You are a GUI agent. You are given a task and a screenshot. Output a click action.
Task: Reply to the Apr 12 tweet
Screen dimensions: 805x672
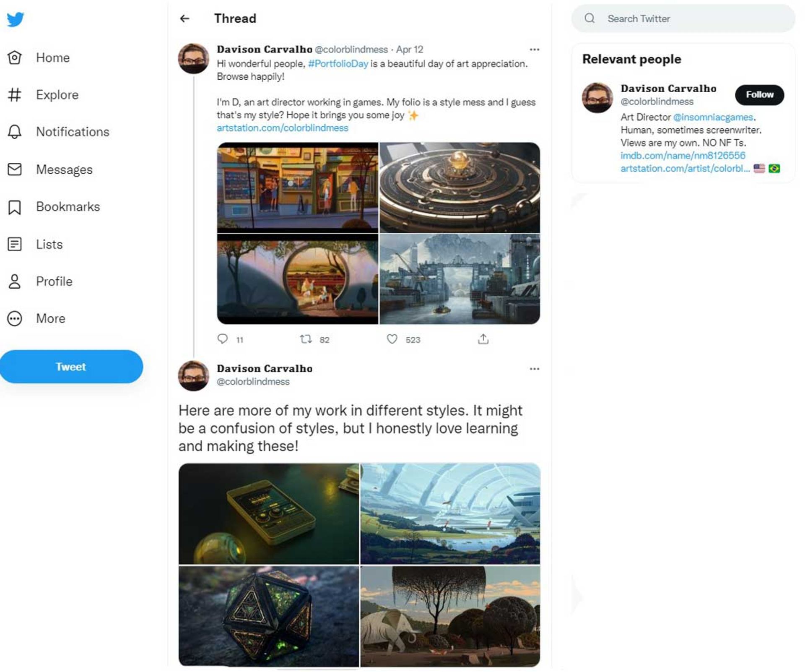click(223, 339)
